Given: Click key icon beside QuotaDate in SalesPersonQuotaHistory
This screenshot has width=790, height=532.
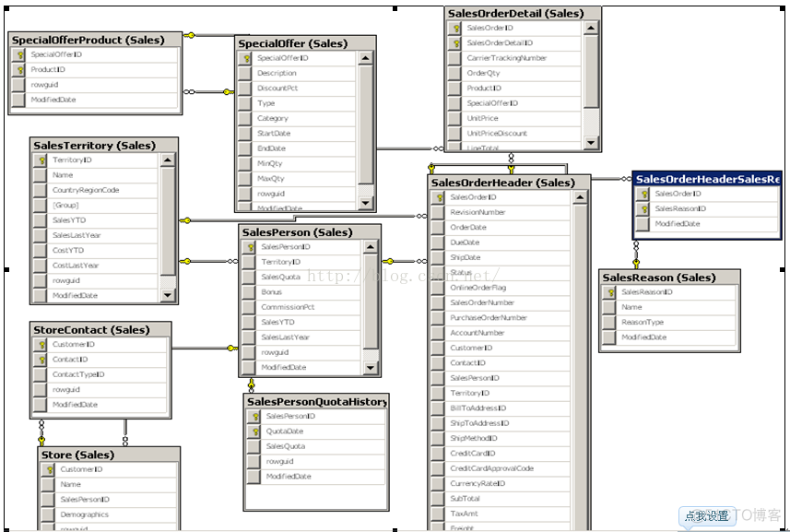Looking at the screenshot, I should pyautogui.click(x=254, y=432).
